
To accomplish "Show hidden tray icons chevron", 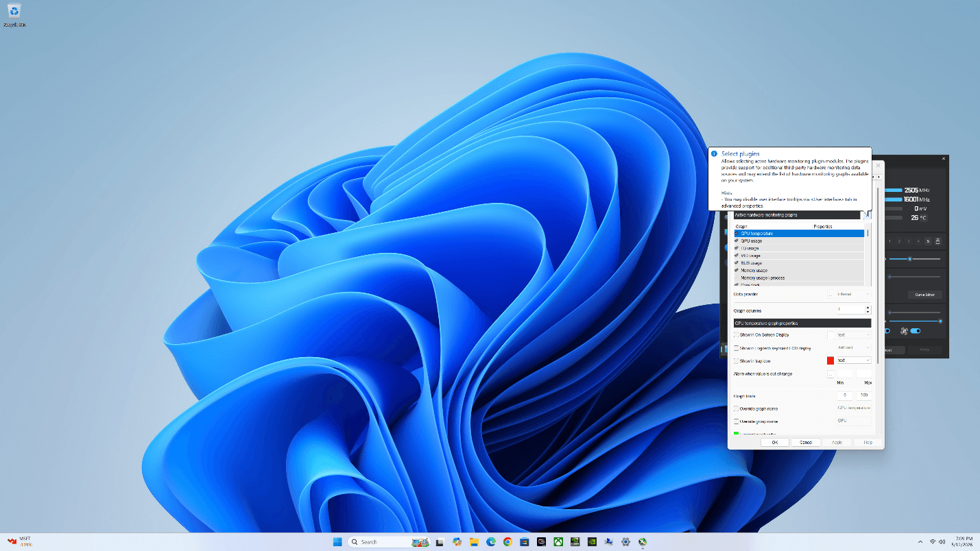I will pos(919,541).
